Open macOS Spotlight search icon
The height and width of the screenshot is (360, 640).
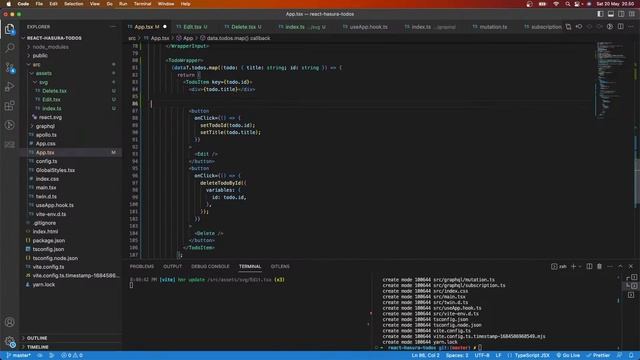pyautogui.click(x=567, y=4)
